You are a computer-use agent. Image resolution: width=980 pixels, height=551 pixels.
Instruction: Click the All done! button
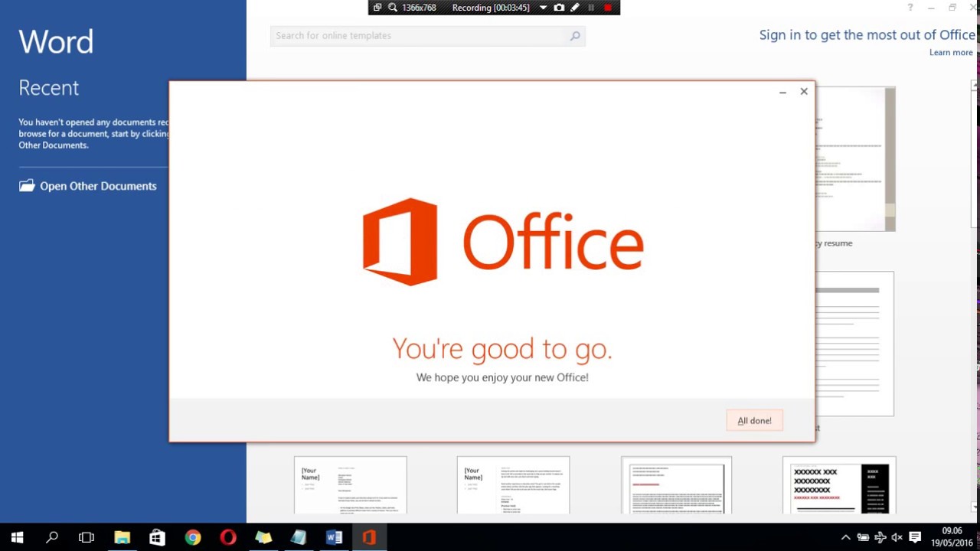pyautogui.click(x=754, y=420)
